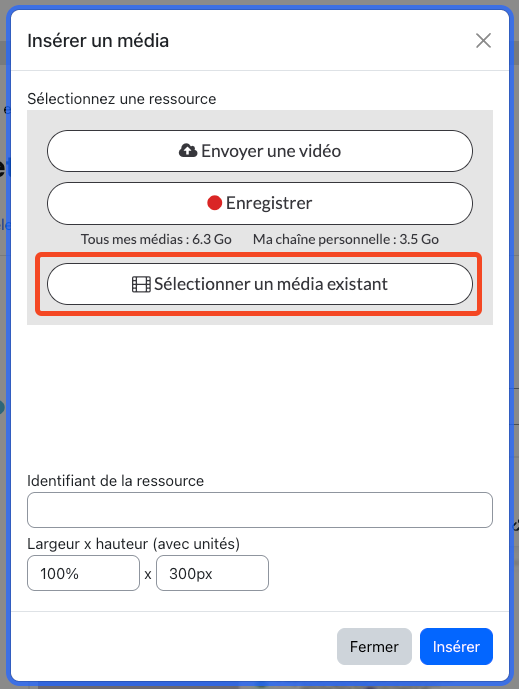The width and height of the screenshot is (519, 689).
Task: Click the Sélectionnez une ressource label
Action: (122, 99)
